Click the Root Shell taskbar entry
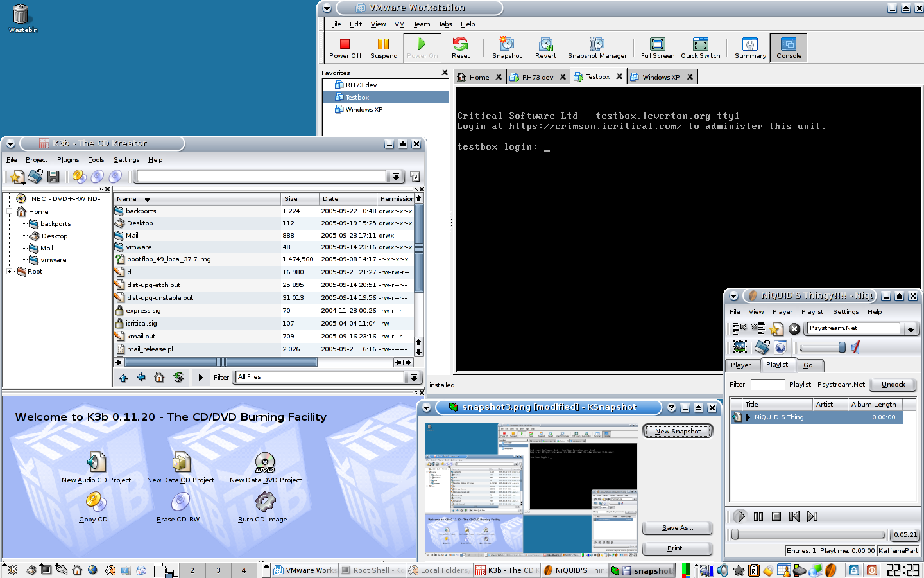The height and width of the screenshot is (578, 924). (x=373, y=570)
